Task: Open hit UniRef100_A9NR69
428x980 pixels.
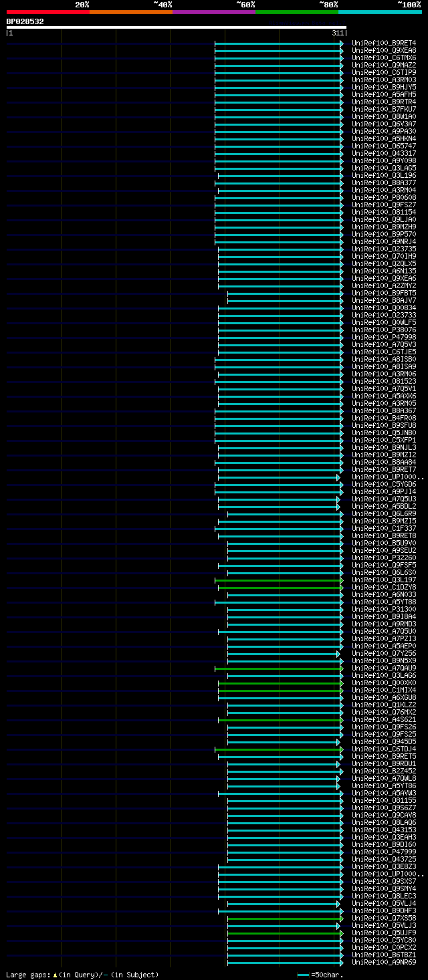Action: tap(384, 963)
